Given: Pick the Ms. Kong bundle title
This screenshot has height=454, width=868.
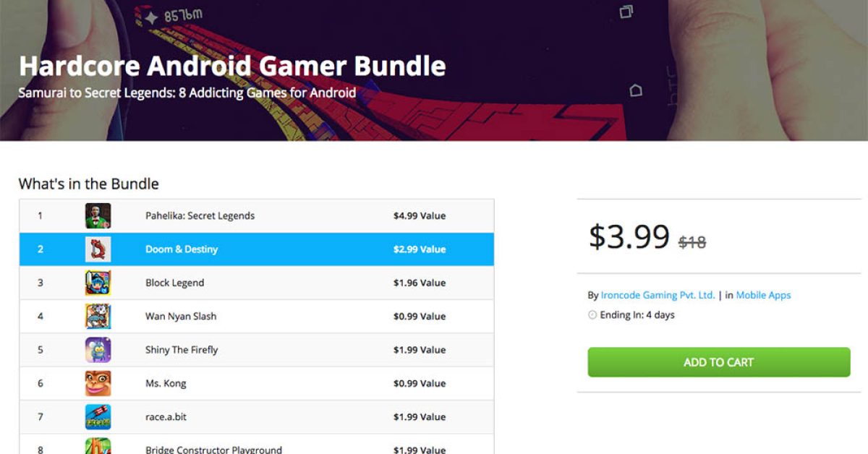Looking at the screenshot, I should click(166, 383).
